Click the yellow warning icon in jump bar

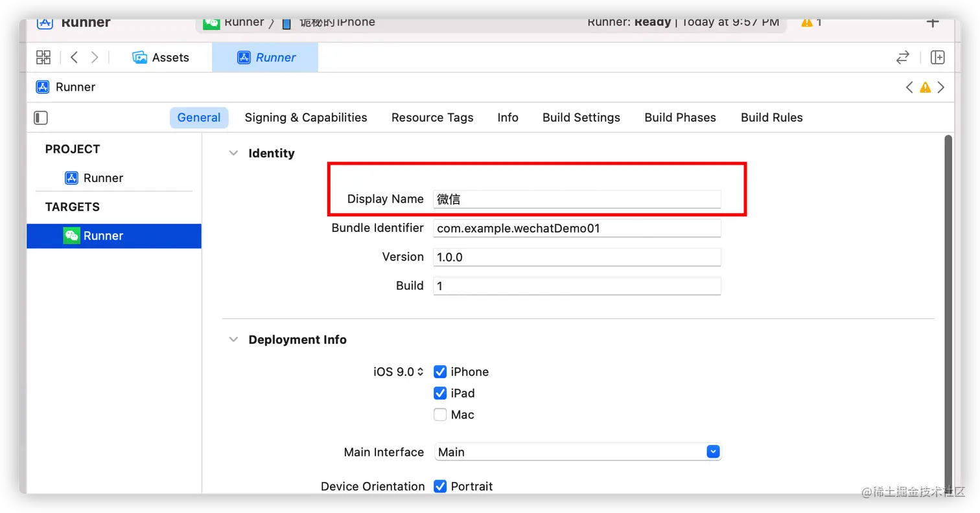[926, 87]
